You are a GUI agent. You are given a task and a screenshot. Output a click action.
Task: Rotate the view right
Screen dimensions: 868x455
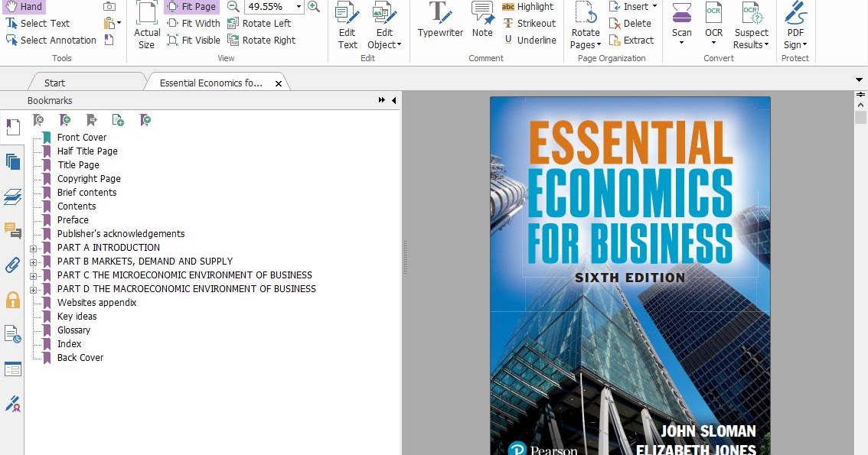[261, 40]
